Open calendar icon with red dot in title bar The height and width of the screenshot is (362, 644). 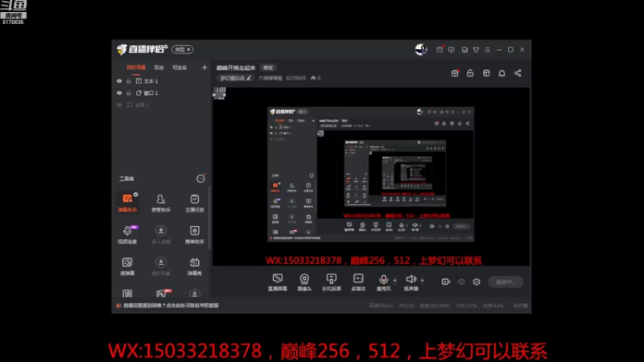(440, 49)
